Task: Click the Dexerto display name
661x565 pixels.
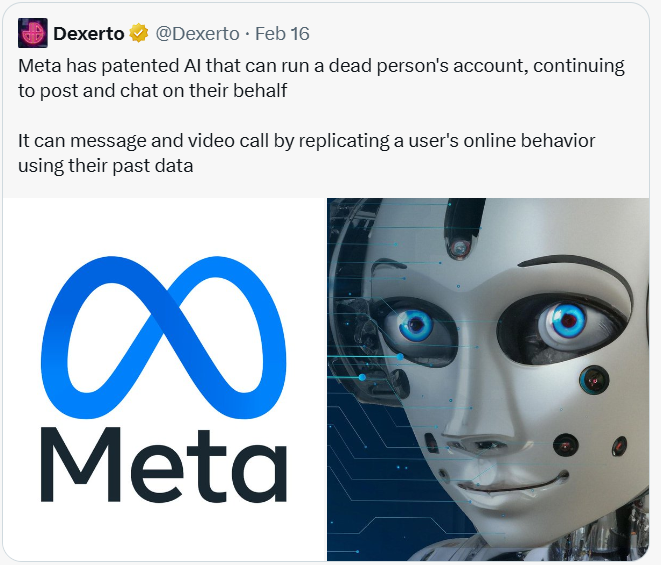Action: [x=88, y=34]
